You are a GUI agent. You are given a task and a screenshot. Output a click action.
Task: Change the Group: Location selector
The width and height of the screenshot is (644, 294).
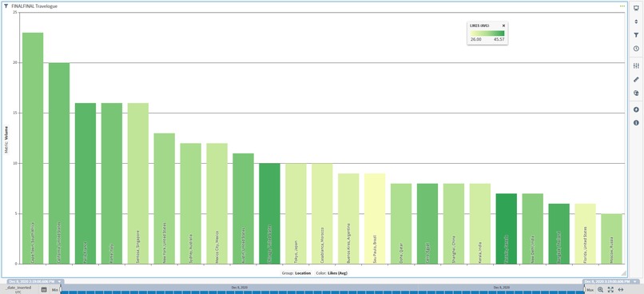(296, 273)
